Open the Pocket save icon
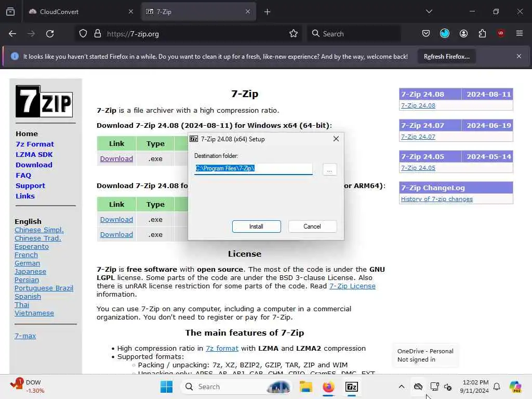The image size is (532, 399). 426,33
